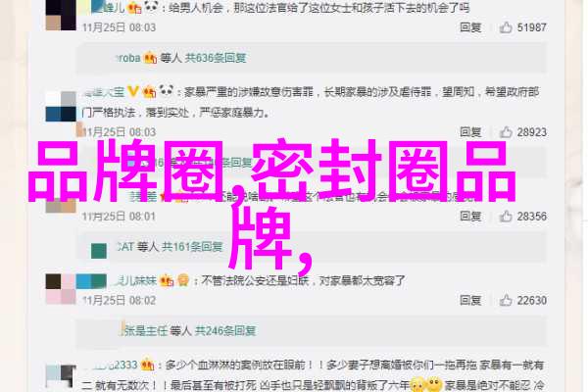Reply to the comment with 22630 likes
The height and width of the screenshot is (392, 588).
point(470,300)
